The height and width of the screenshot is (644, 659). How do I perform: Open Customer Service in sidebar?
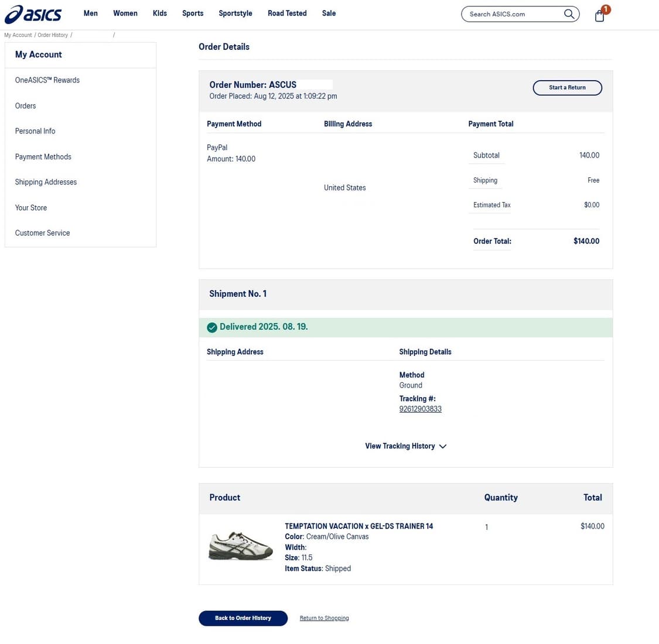pyautogui.click(x=42, y=233)
